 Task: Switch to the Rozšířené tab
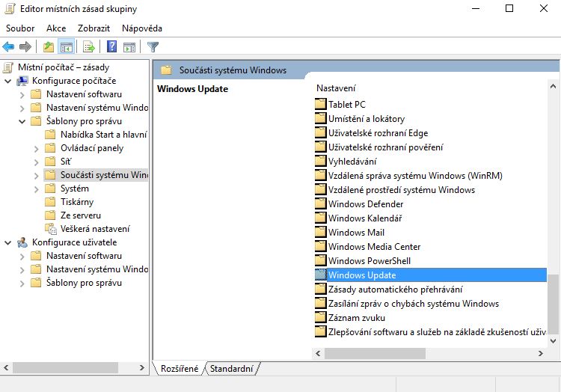coord(180,368)
